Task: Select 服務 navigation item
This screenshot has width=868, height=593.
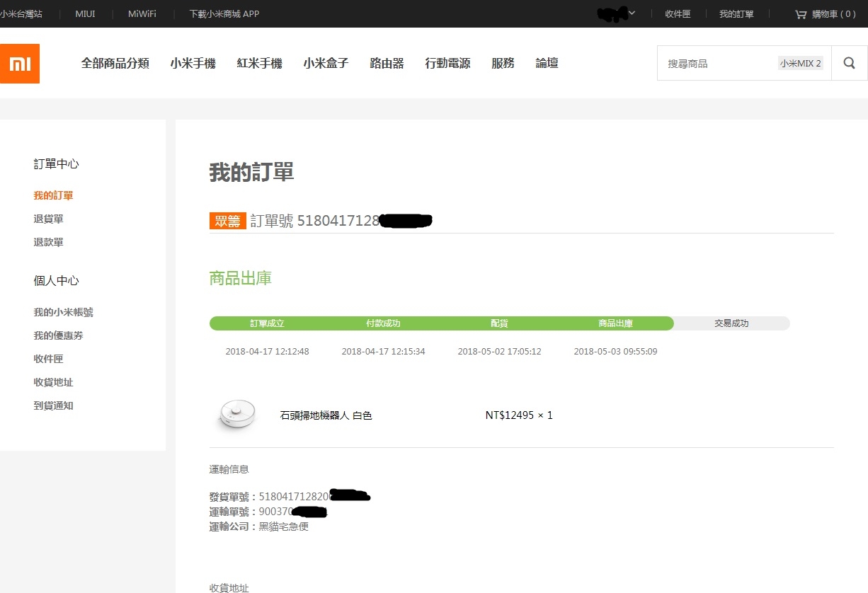Action: pos(503,63)
